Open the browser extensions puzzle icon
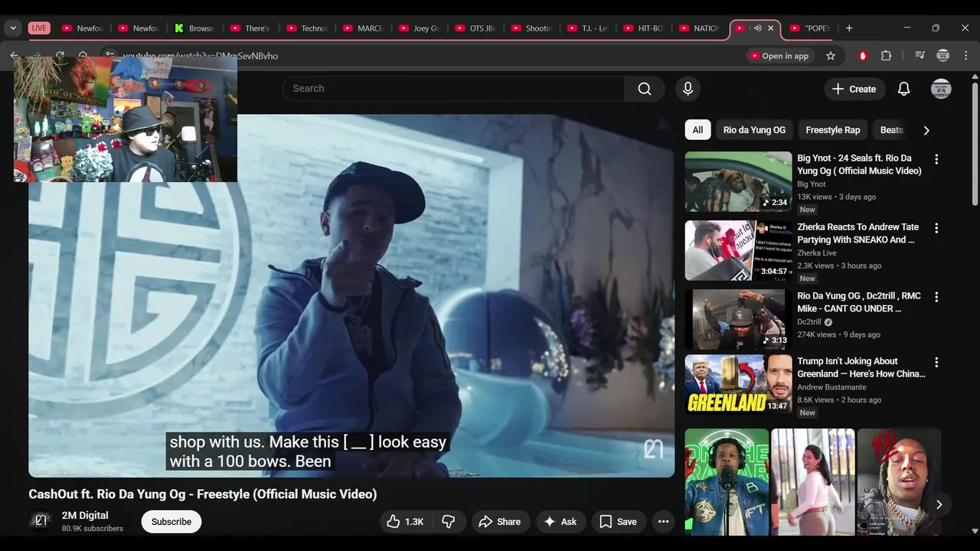 coord(887,56)
